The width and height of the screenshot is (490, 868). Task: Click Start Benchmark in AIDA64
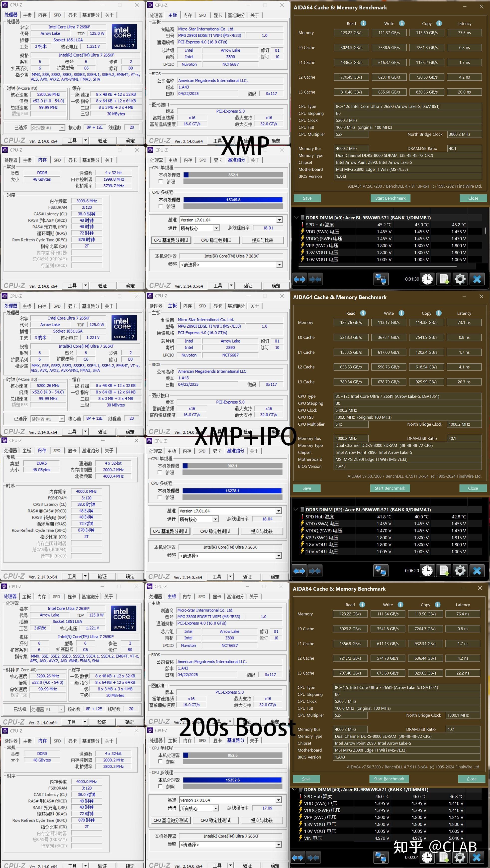point(390,198)
